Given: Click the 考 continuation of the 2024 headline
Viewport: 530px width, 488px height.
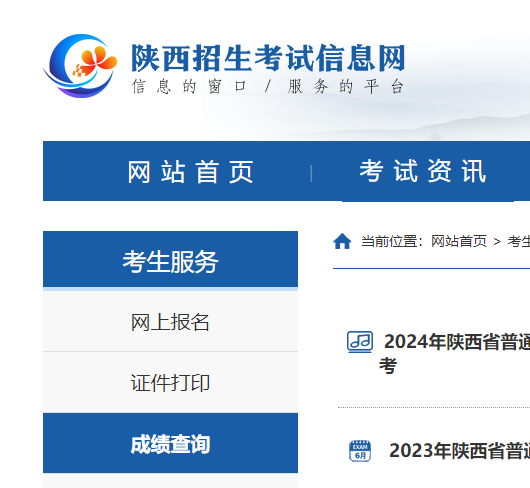Looking at the screenshot, I should (x=388, y=366).
